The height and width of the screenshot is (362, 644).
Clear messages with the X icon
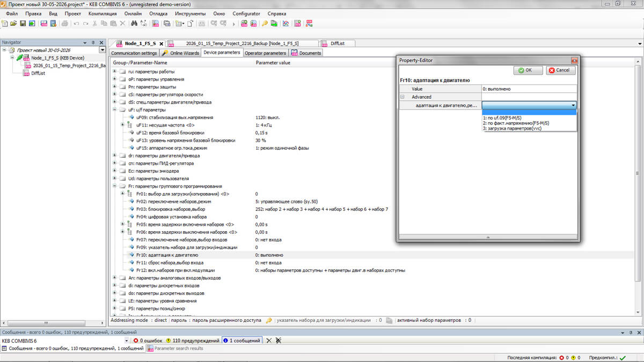pos(269,341)
